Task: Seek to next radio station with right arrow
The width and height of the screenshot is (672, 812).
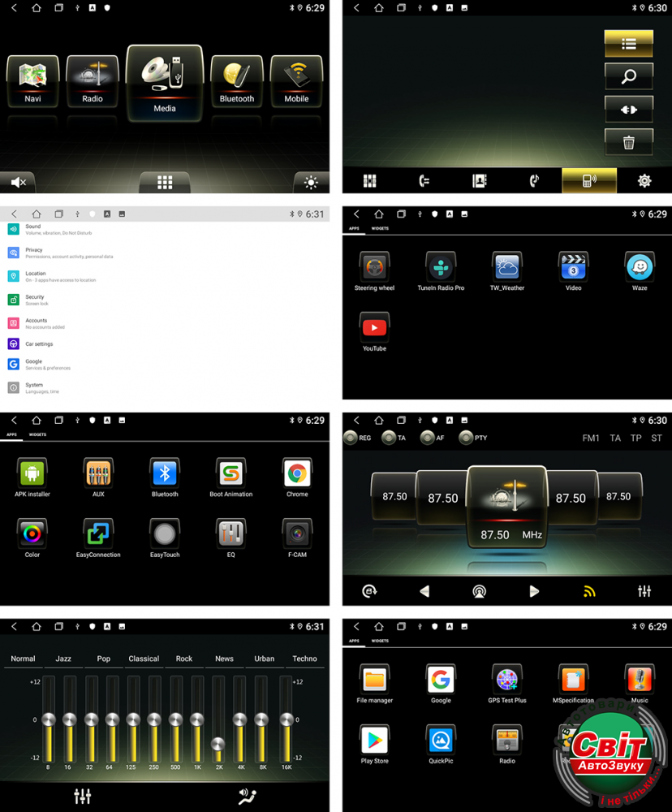Action: (534, 591)
